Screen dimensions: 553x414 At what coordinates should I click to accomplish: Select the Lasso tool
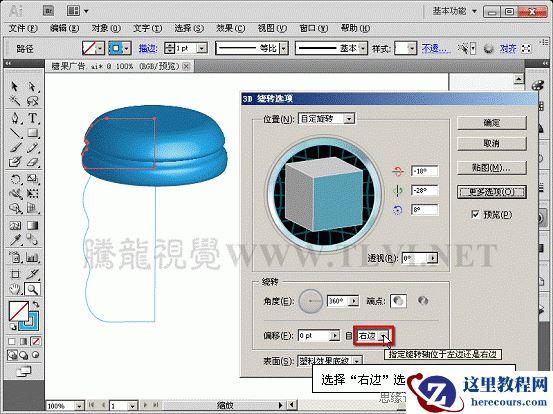click(x=32, y=101)
